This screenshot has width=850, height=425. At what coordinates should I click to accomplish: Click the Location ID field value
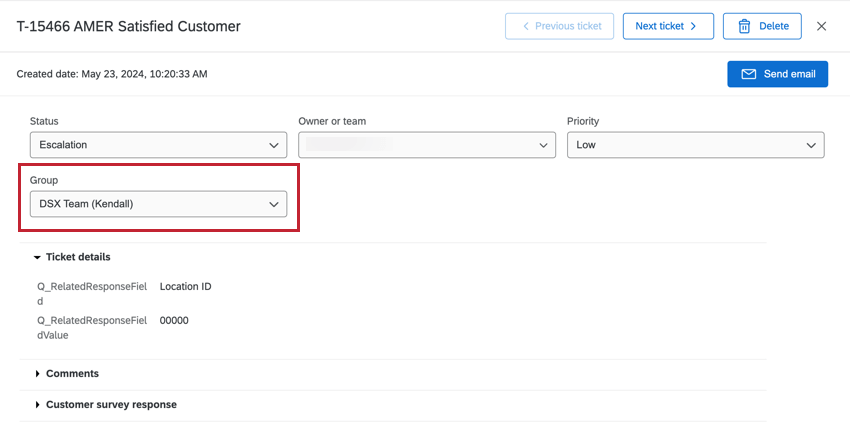tap(185, 287)
